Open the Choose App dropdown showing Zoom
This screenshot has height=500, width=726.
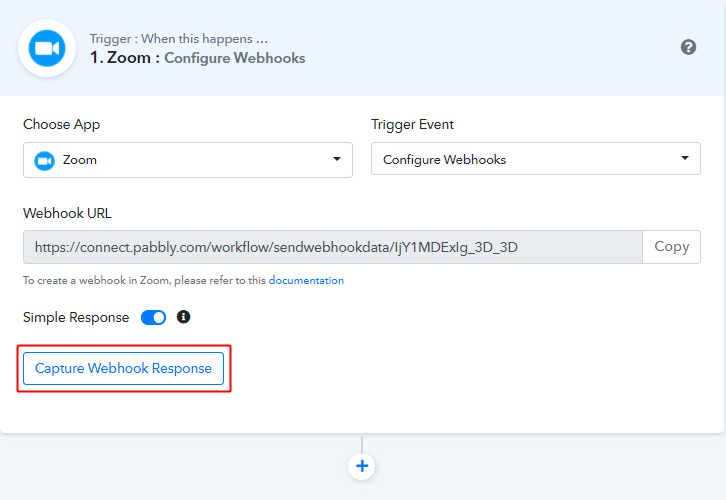click(x=188, y=160)
